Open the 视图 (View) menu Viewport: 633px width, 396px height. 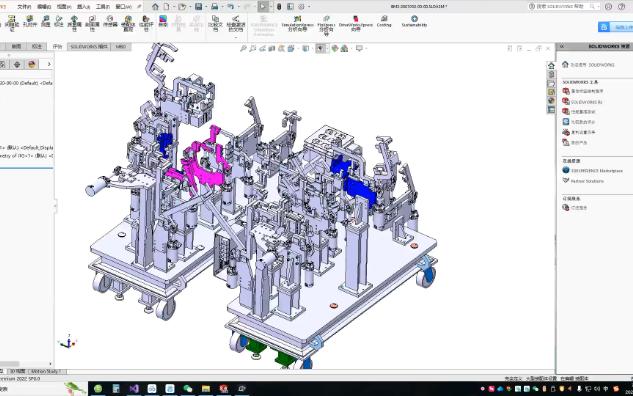[x=64, y=6]
